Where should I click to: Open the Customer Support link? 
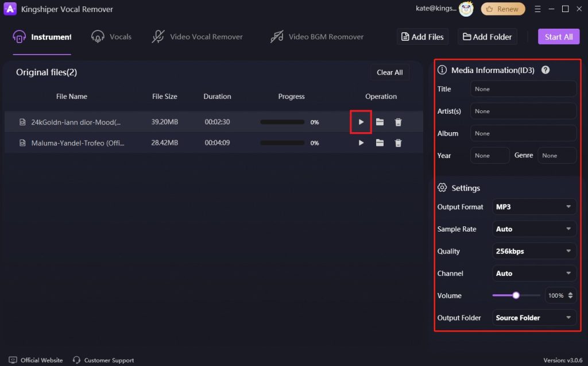(x=109, y=360)
